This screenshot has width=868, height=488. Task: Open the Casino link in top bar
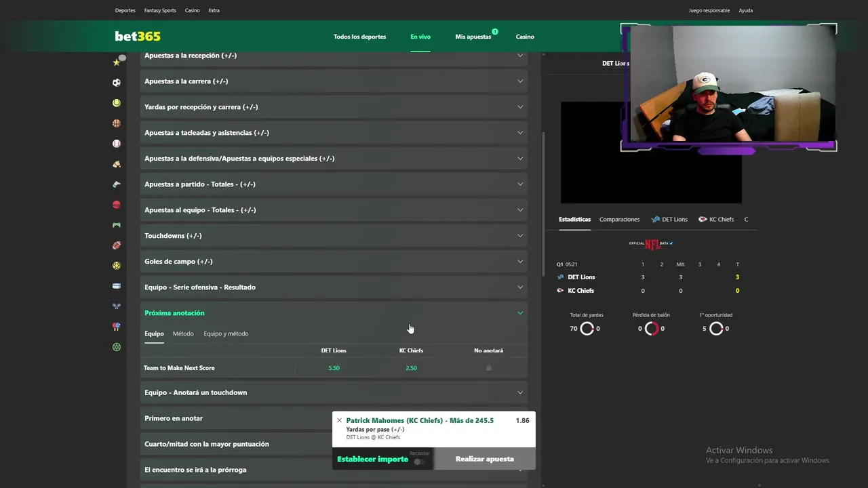tap(193, 11)
